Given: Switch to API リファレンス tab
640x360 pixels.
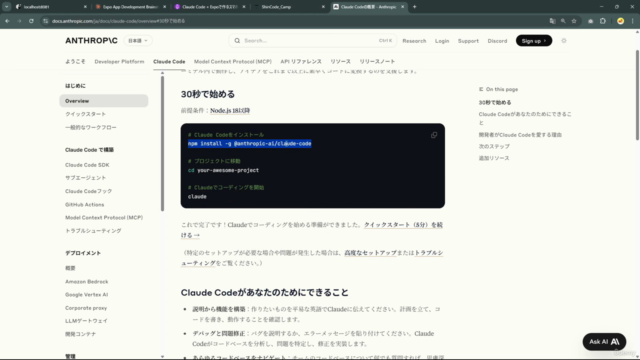Looking at the screenshot, I should point(301,62).
